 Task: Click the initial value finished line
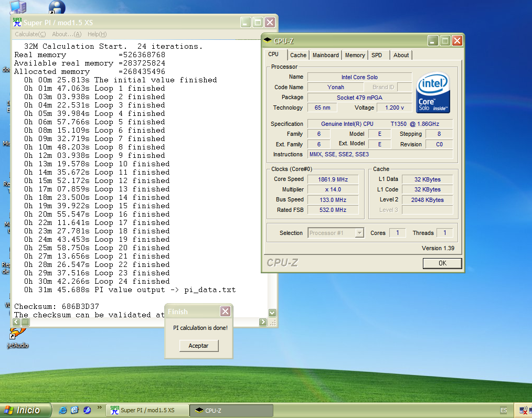point(121,80)
